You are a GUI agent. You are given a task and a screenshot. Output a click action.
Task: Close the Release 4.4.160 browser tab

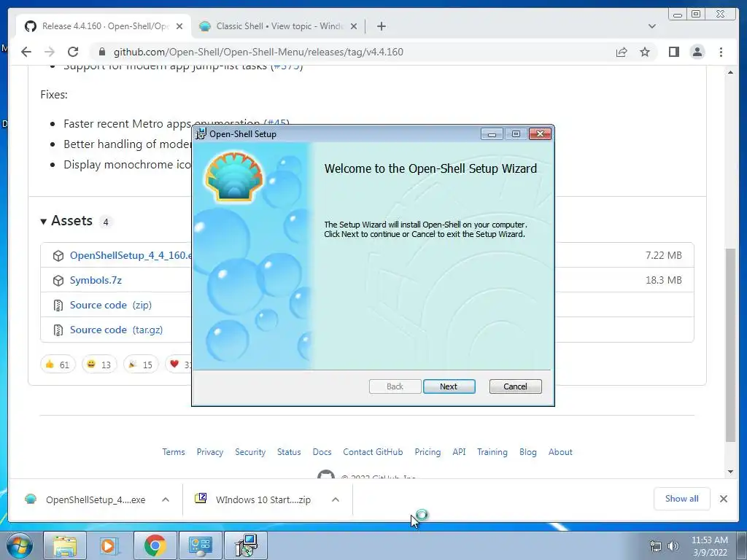click(x=179, y=26)
